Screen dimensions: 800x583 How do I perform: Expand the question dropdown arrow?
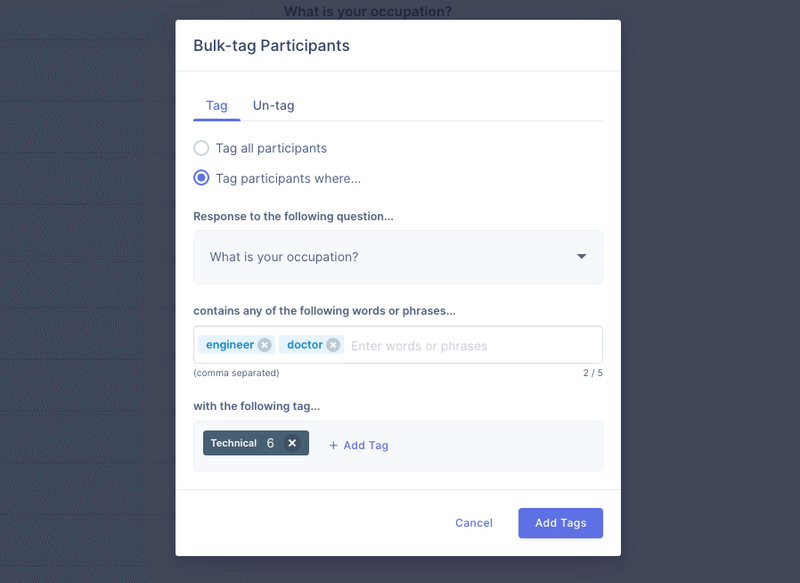(x=581, y=257)
